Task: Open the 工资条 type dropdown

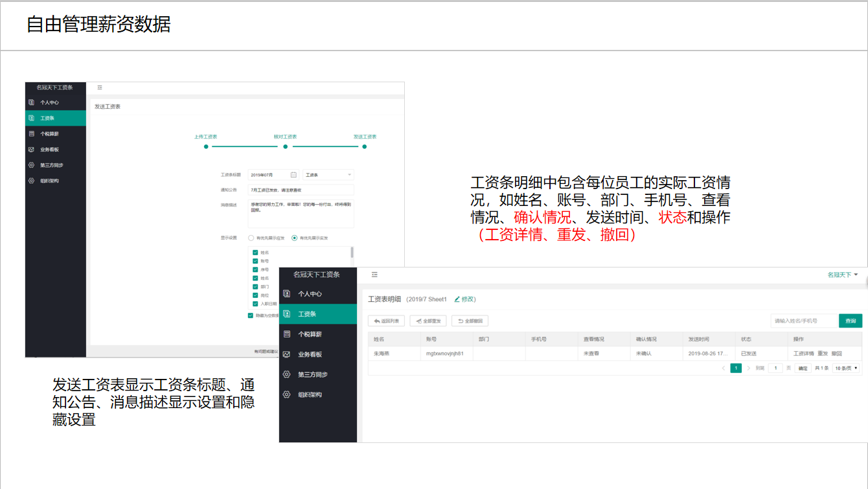Action: tap(328, 175)
